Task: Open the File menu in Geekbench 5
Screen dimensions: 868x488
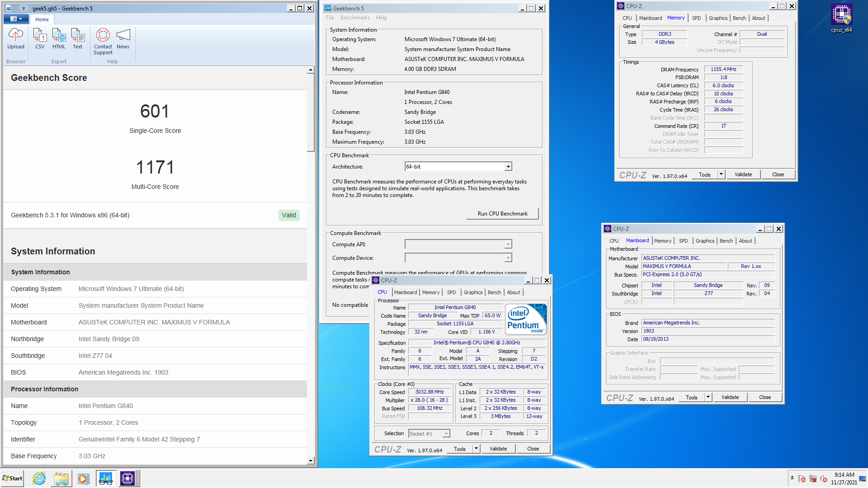Action: (330, 18)
